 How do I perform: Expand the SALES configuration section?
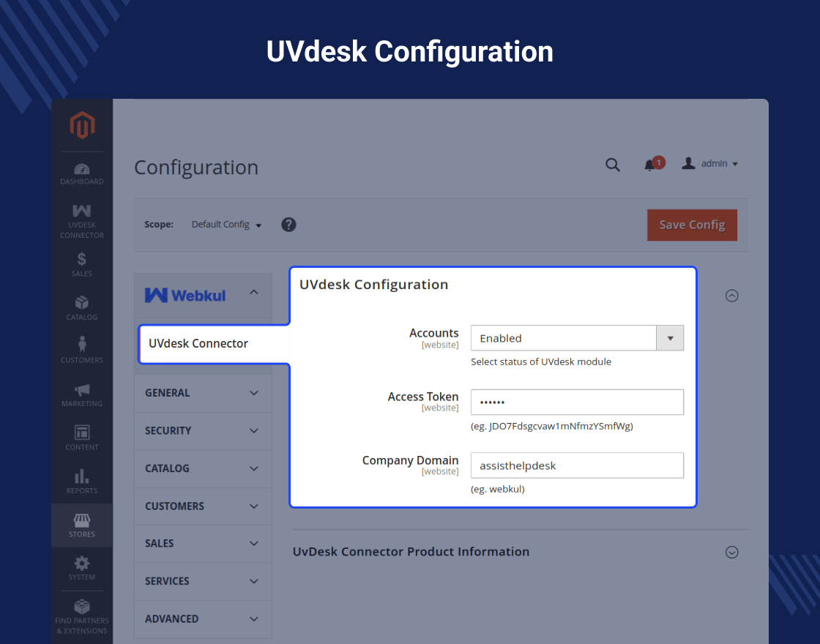coord(203,544)
